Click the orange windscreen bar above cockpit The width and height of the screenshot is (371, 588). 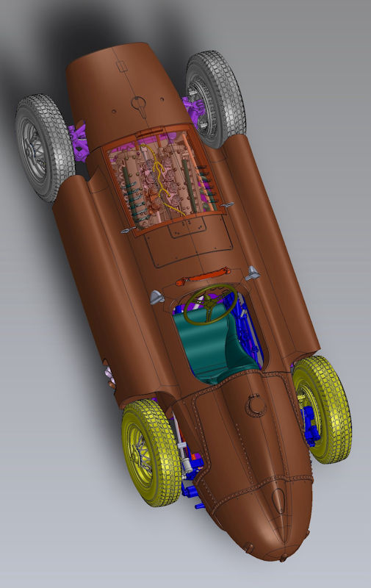pyautogui.click(x=203, y=275)
